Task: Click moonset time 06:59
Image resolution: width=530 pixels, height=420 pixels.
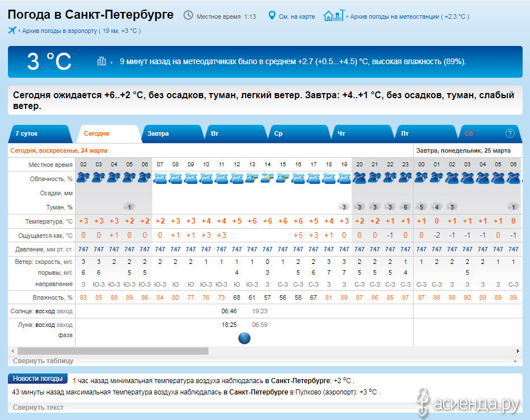Action: 260,325
